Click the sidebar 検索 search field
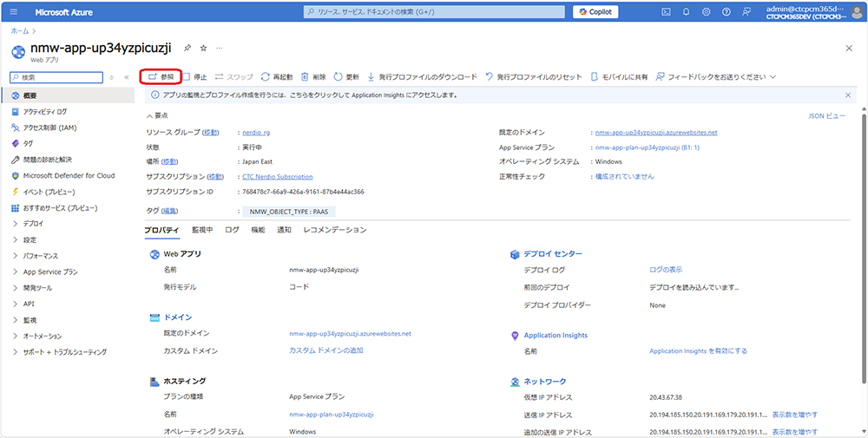The image size is (868, 438). pos(57,77)
